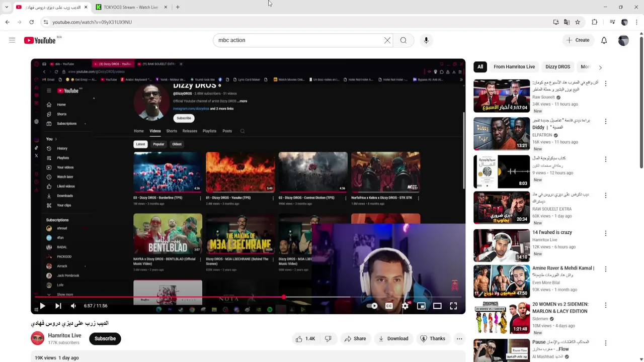Open options for Amine Raver video

point(605,269)
